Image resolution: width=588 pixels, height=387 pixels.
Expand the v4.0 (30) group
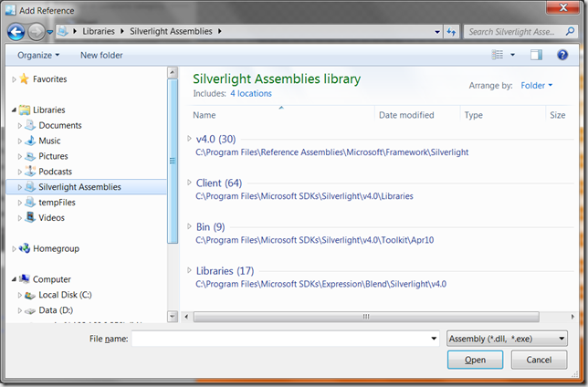click(x=189, y=139)
